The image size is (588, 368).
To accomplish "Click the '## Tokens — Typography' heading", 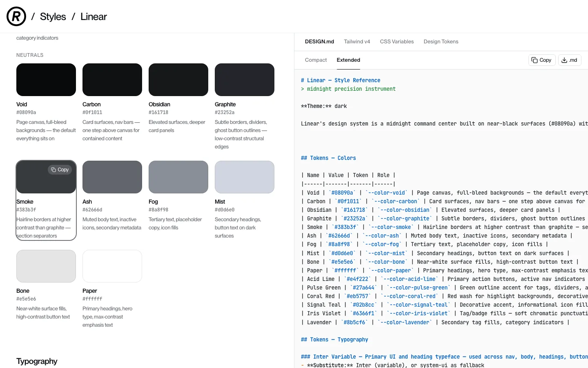I will click(334, 340).
